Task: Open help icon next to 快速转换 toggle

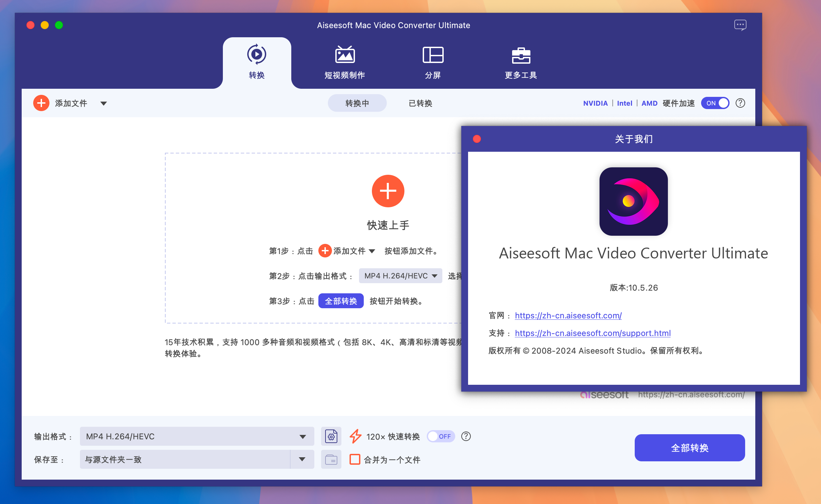Action: click(x=466, y=436)
